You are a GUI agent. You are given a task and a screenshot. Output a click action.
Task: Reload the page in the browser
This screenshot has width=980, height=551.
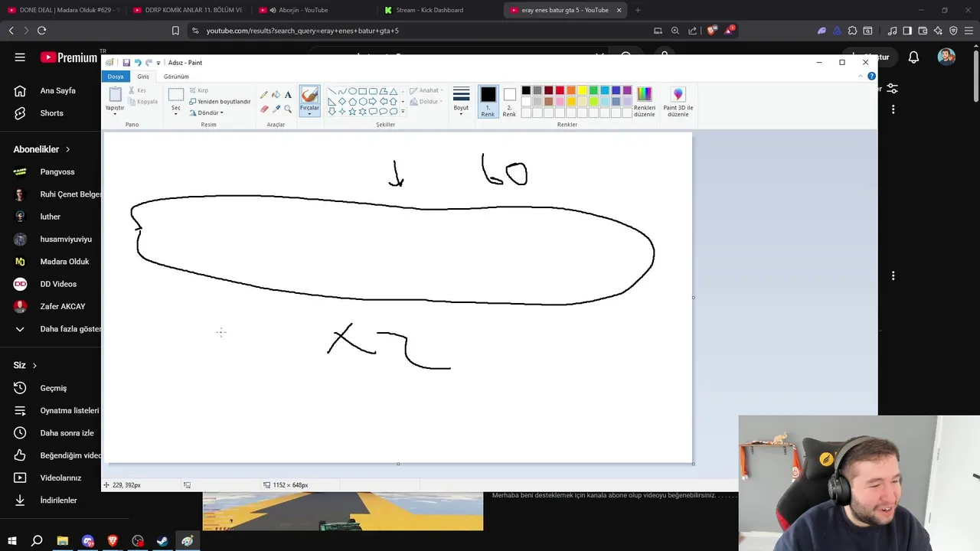pos(41,31)
